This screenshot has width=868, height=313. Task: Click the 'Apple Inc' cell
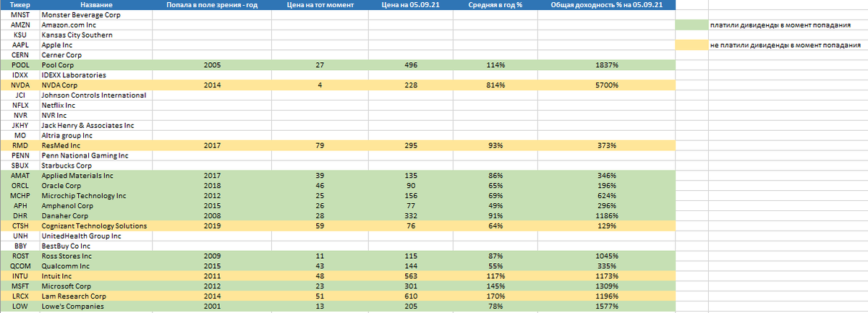pos(96,45)
